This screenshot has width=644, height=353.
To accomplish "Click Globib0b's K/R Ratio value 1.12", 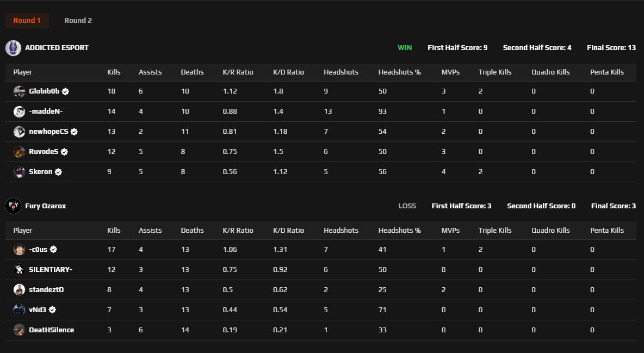I will 230,91.
